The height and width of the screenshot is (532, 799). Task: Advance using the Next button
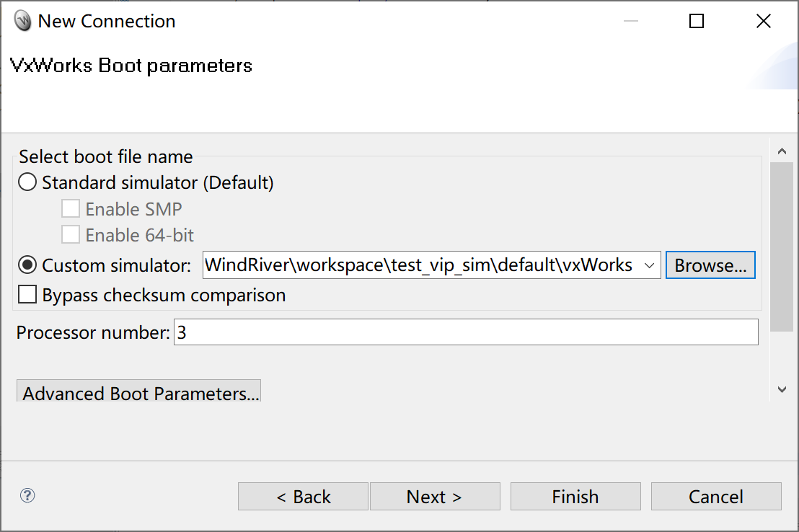[x=435, y=496]
